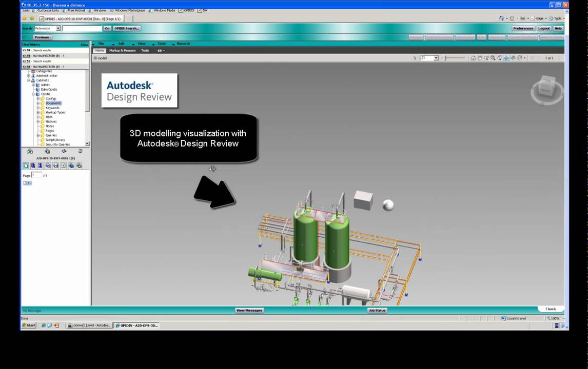Open Preferences
The image size is (588, 369).
click(x=523, y=29)
